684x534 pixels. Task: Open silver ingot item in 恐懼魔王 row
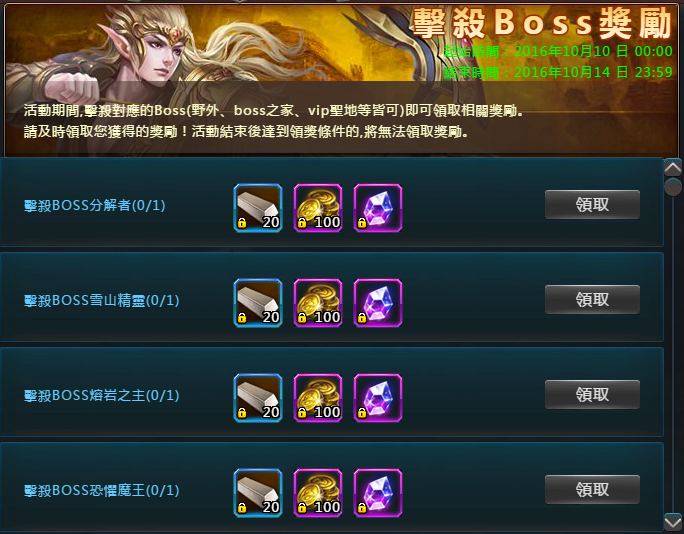tap(258, 493)
